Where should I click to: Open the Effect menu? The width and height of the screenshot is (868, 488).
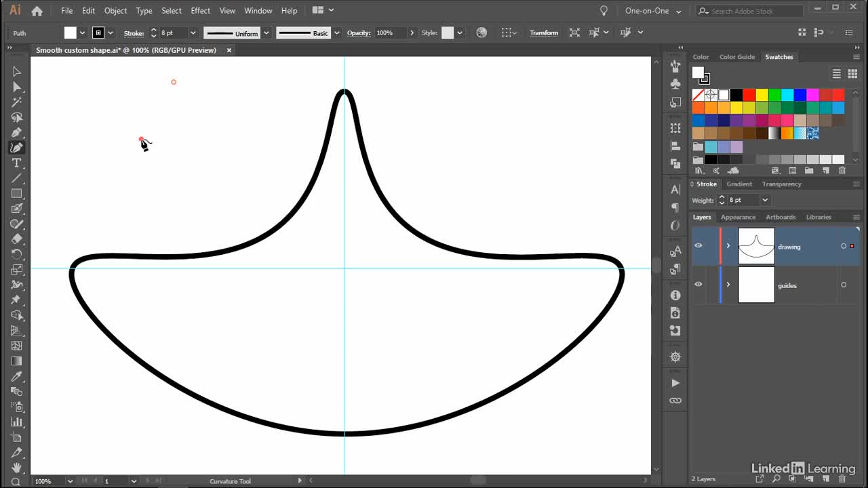click(x=201, y=11)
